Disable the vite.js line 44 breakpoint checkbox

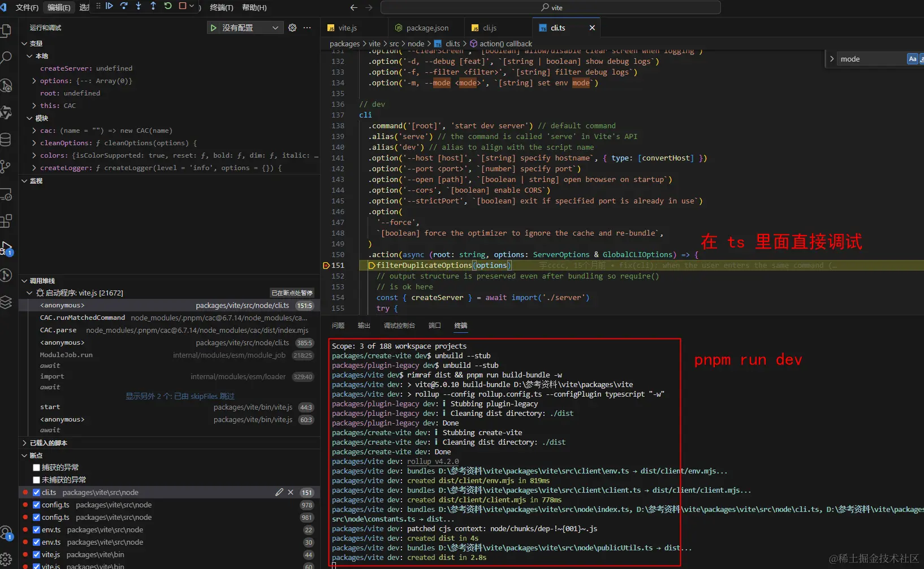36,554
